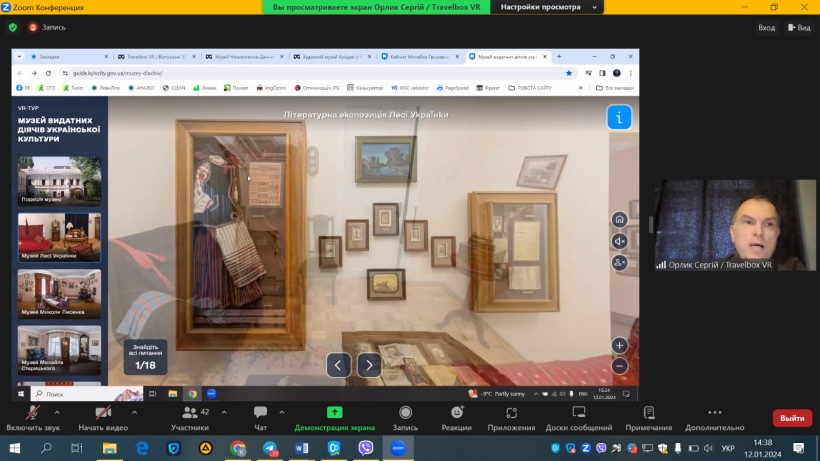The width and height of the screenshot is (820, 461).
Task: Click УКР language indicator in tray
Action: [x=727, y=448]
